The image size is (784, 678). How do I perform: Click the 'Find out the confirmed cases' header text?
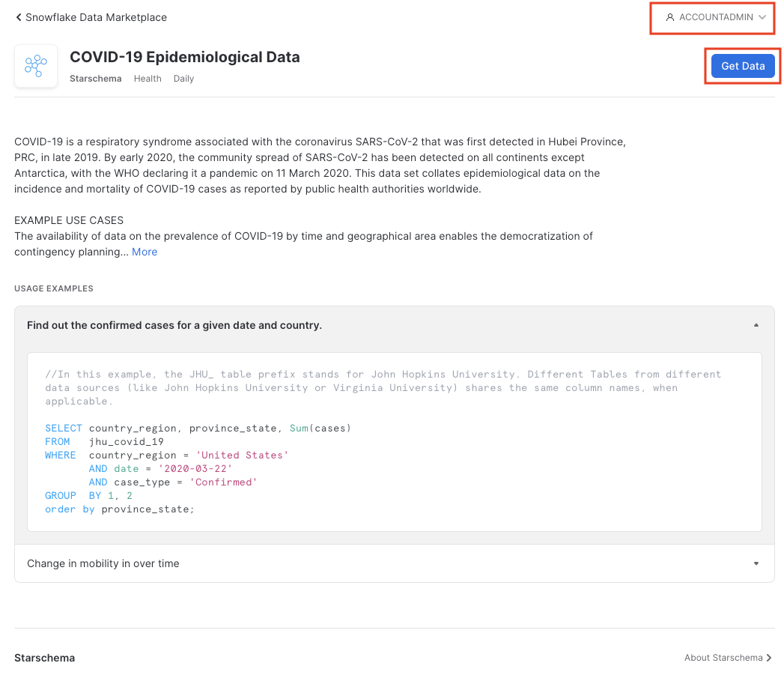[x=174, y=325]
